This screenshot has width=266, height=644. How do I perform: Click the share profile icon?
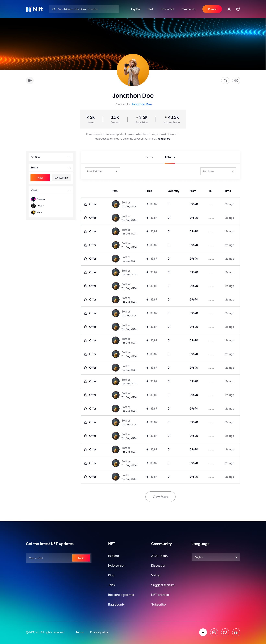(x=225, y=80)
